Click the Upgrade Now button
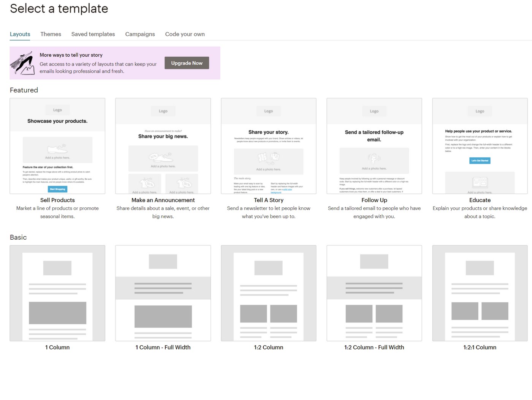The image size is (532, 400). [x=187, y=63]
